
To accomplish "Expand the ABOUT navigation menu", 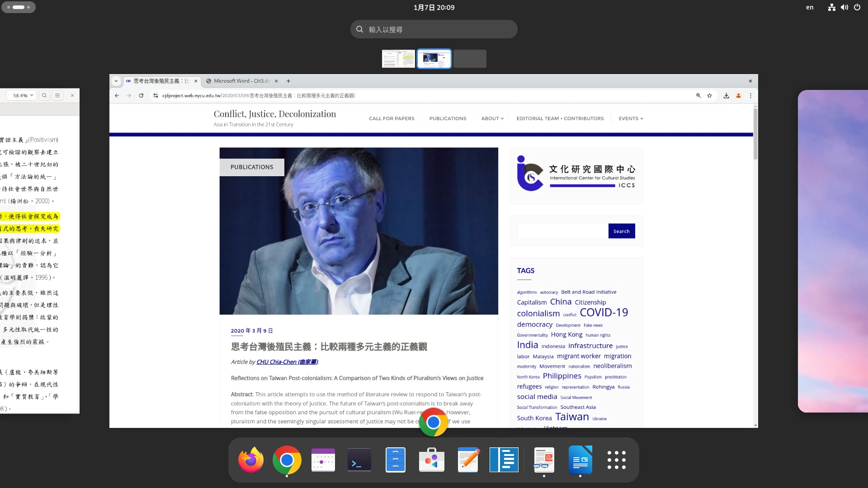I will tap(492, 118).
